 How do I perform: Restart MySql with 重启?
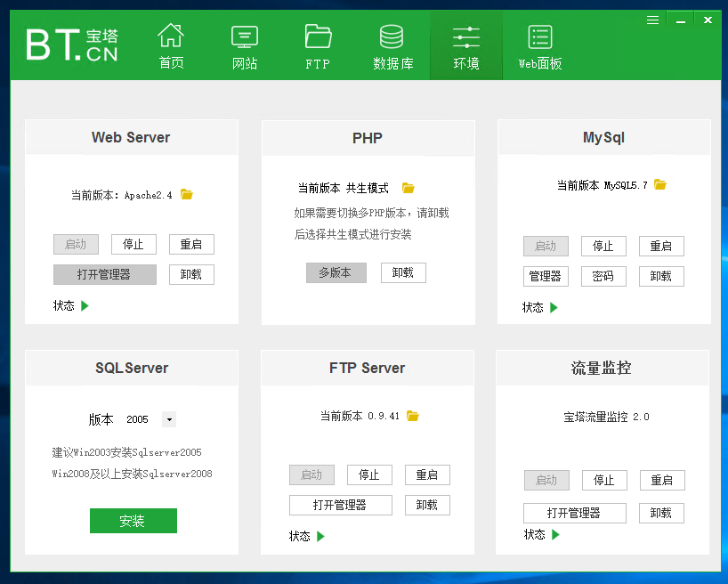point(661,247)
